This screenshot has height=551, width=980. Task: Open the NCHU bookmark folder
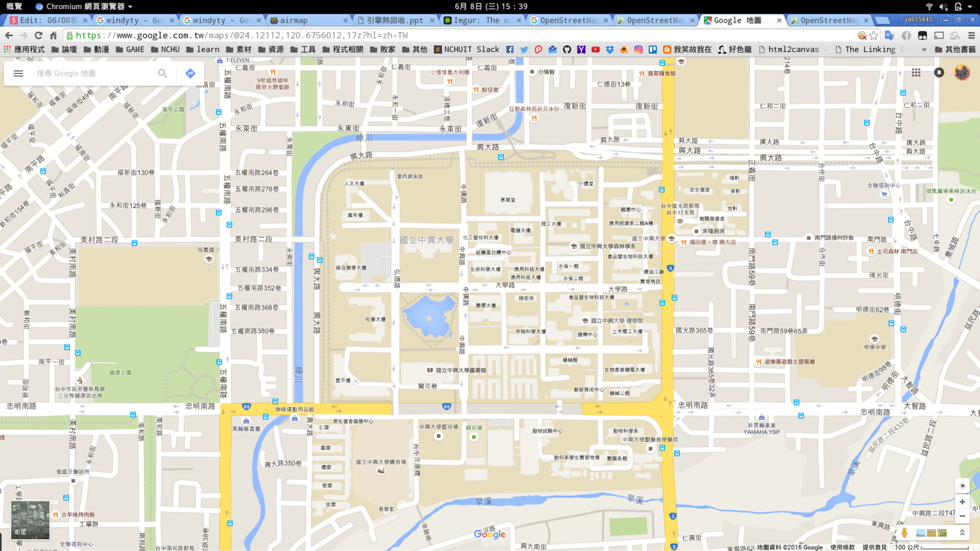[165, 50]
